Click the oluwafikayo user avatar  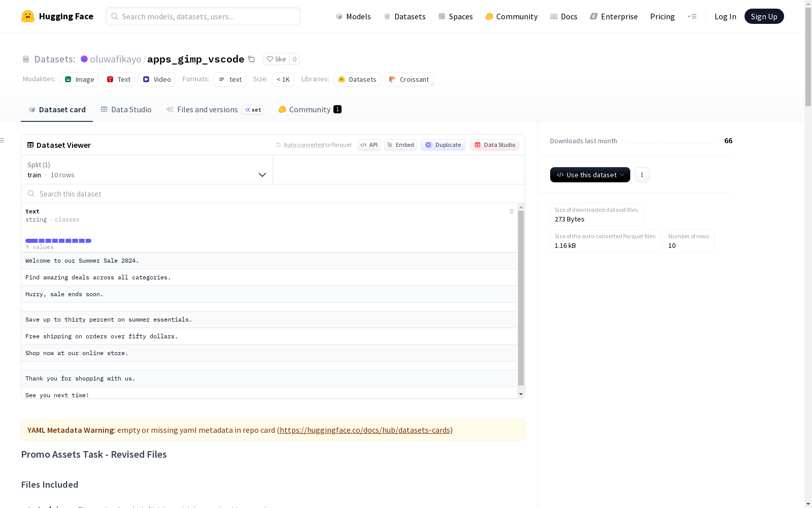[84, 59]
